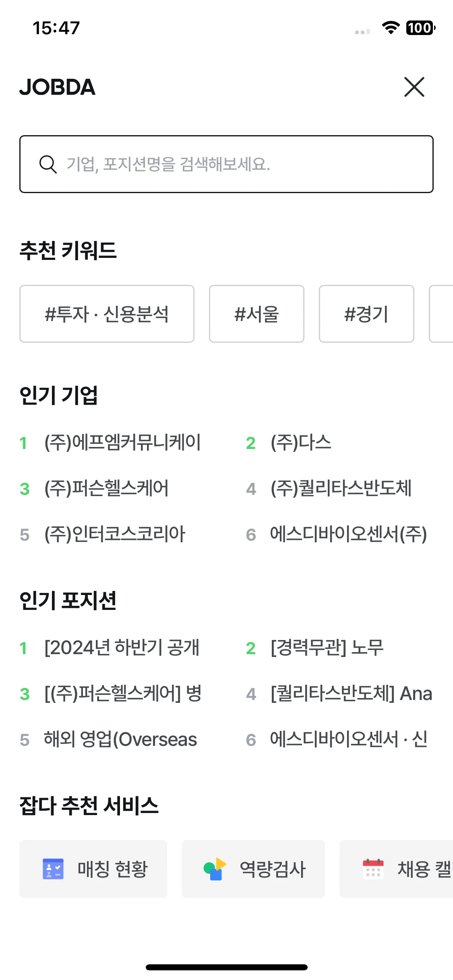Open company (주)퍼슨헬스케어
The height and width of the screenshot is (980, 453).
point(106,488)
